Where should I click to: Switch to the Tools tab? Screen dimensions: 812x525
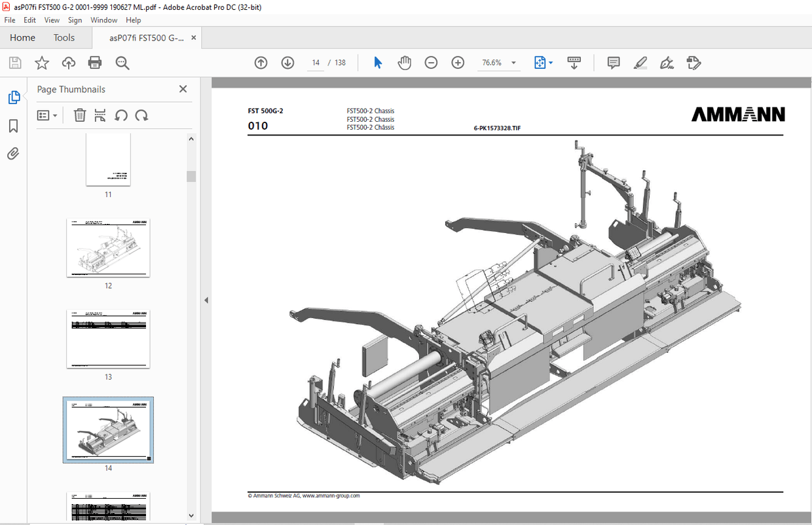point(64,37)
